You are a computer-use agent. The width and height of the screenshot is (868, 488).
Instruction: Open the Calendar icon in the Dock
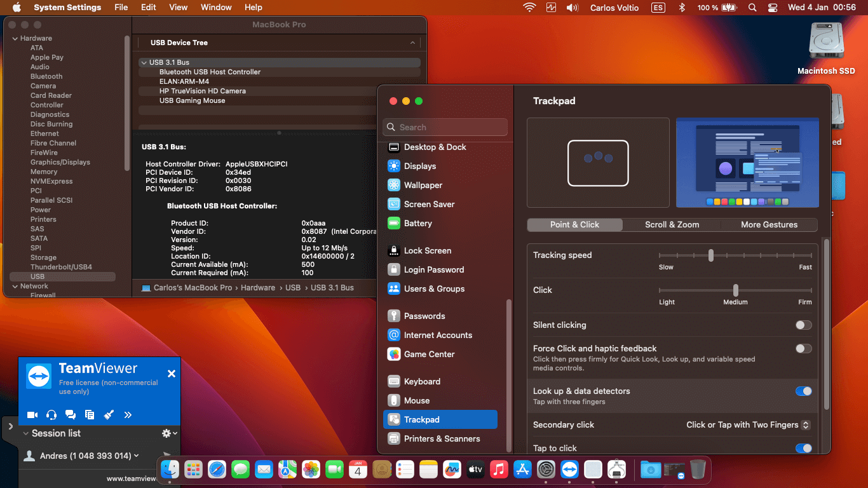358,470
